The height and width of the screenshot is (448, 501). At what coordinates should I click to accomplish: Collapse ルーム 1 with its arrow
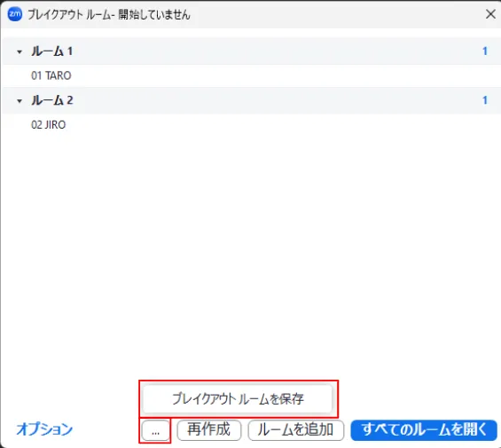[x=20, y=51]
